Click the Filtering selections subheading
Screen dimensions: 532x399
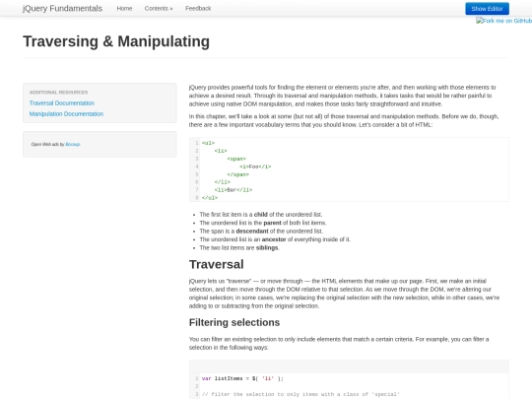click(x=234, y=322)
